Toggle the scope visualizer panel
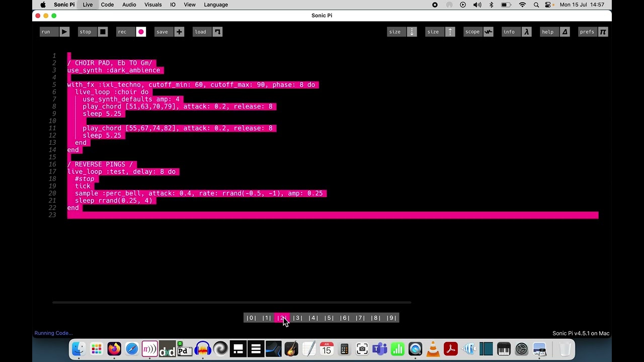This screenshot has width=644, height=362. (478, 32)
